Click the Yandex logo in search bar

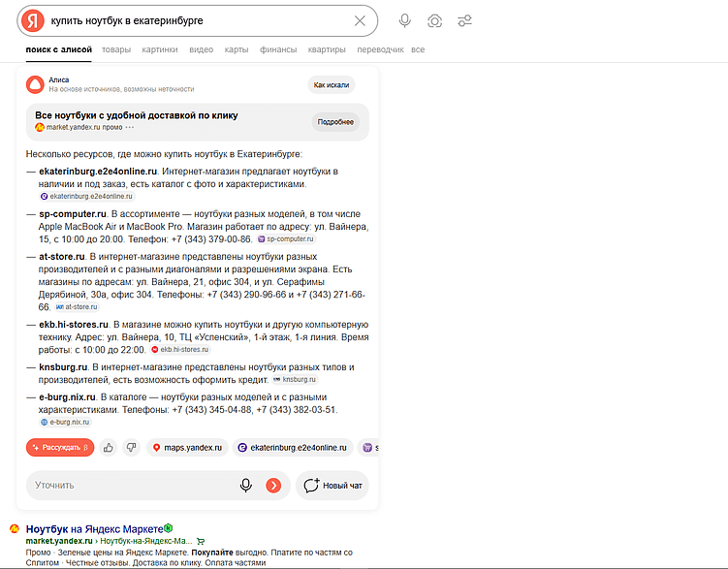click(x=33, y=21)
